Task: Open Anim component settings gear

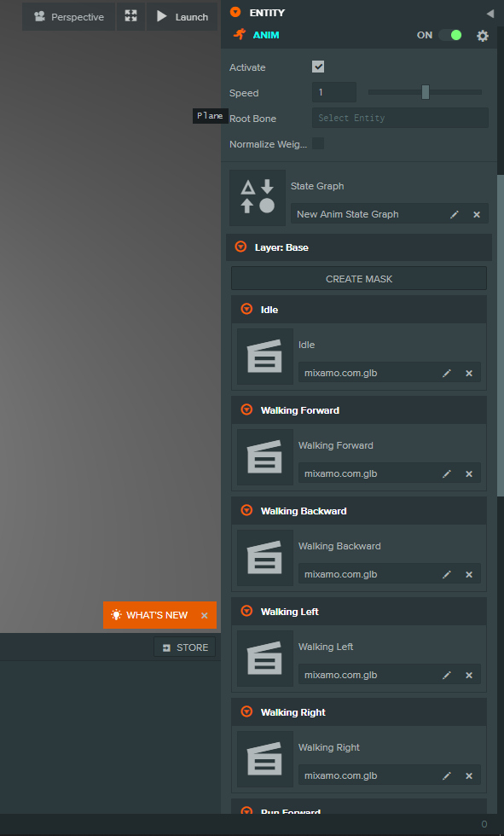Action: pyautogui.click(x=482, y=36)
